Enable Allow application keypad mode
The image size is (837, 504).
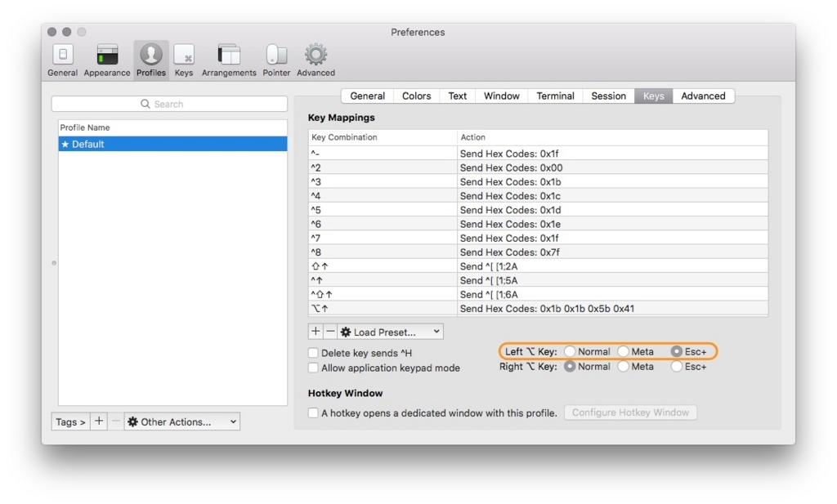pos(313,368)
